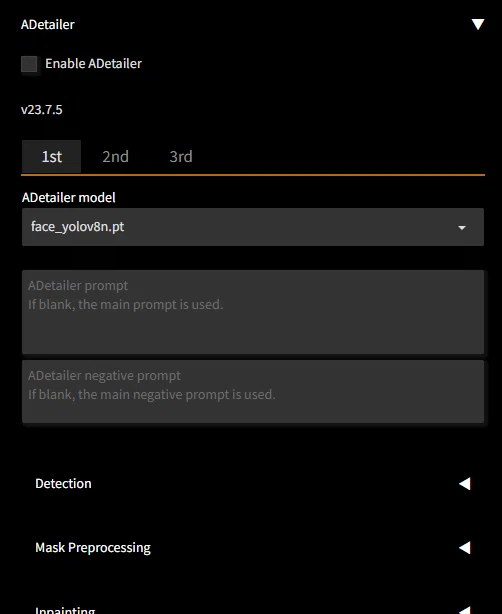This screenshot has width=502, height=614.
Task: Click the Inpainting section's triangle arrow icon
Action: pos(465,610)
